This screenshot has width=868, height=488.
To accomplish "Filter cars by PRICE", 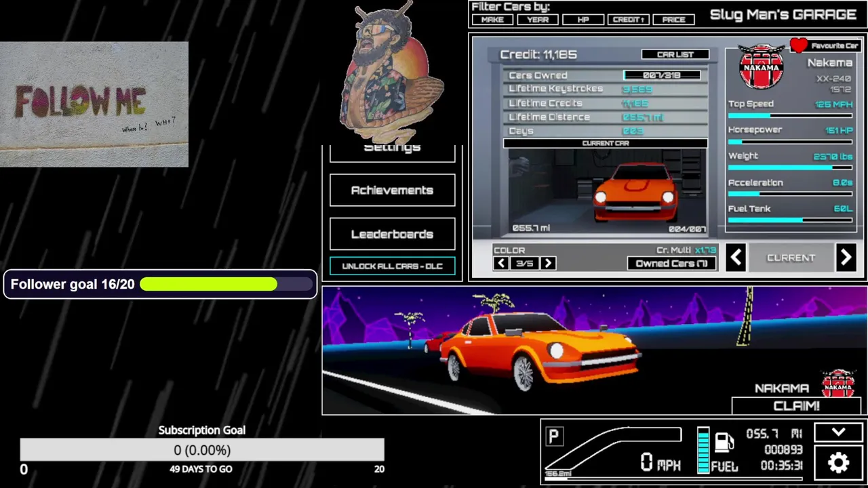I will 673,20.
